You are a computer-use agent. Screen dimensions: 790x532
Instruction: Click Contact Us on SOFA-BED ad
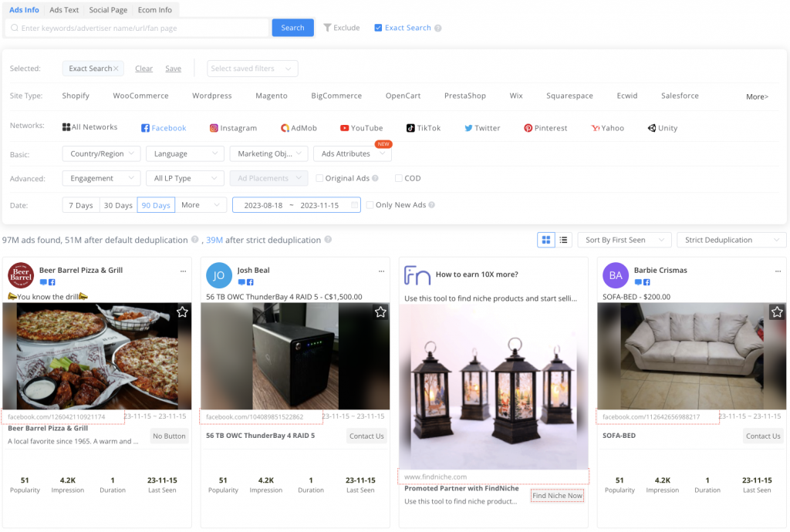[763, 436]
